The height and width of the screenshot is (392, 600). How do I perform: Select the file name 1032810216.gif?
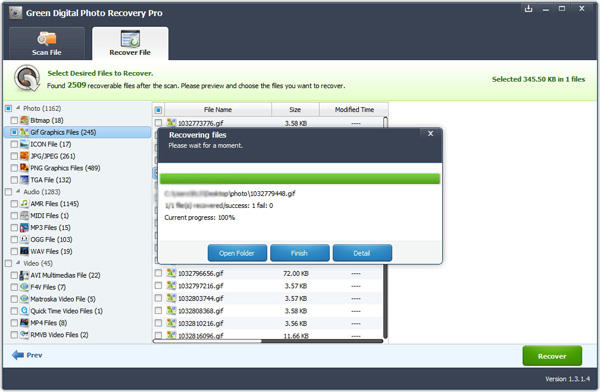201,323
